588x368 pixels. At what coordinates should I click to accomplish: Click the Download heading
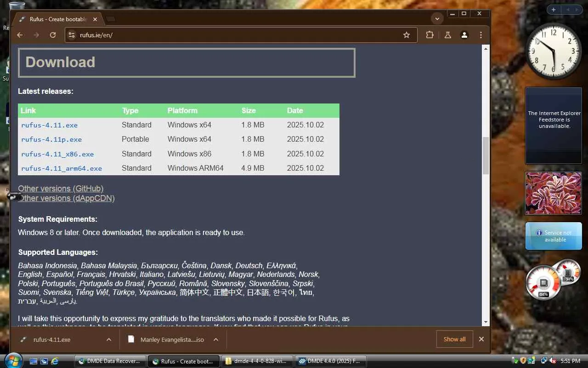click(x=60, y=62)
